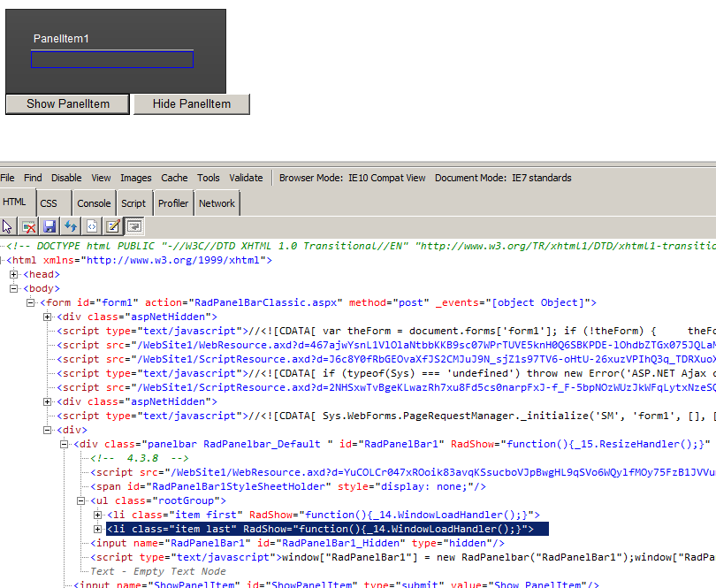Open the Tools menu

point(209,178)
